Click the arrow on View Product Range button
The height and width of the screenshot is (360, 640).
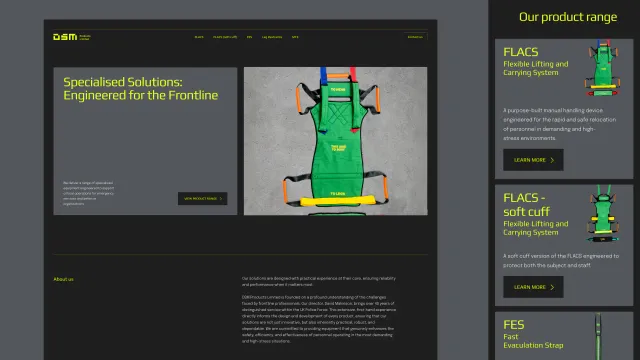[221, 199]
